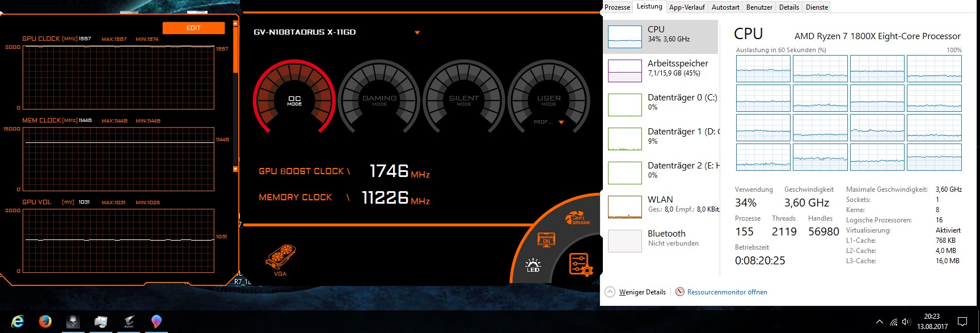Open the App-Verlauf tab
Image resolution: width=980 pixels, height=333 pixels.
pos(687,7)
